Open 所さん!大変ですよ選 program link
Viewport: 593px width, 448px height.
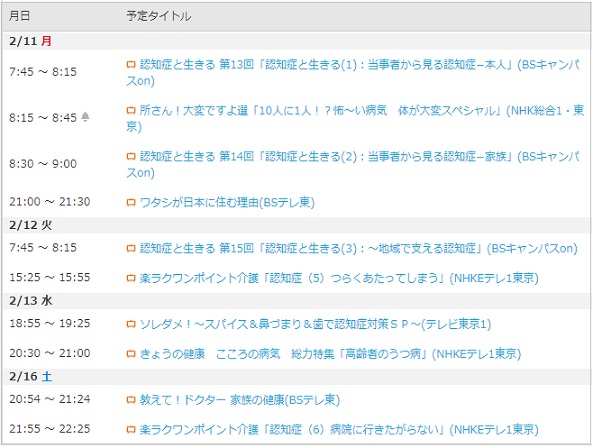355,118
